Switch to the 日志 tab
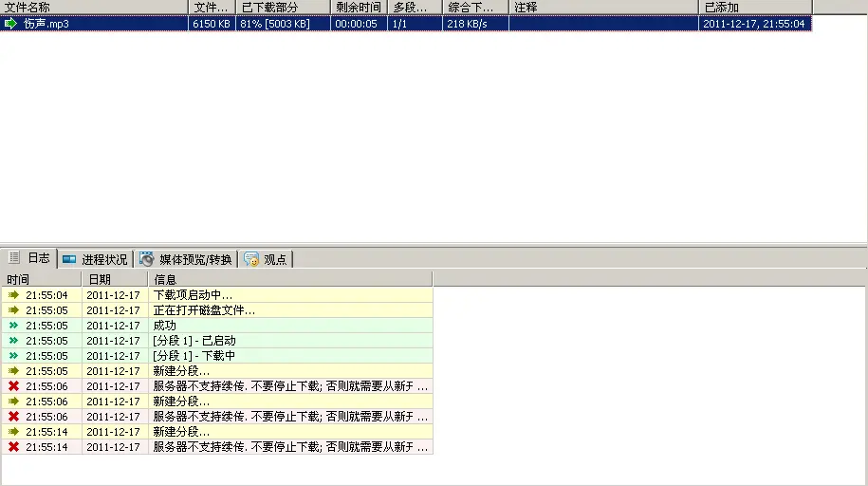The width and height of the screenshot is (868, 486). tap(28, 258)
